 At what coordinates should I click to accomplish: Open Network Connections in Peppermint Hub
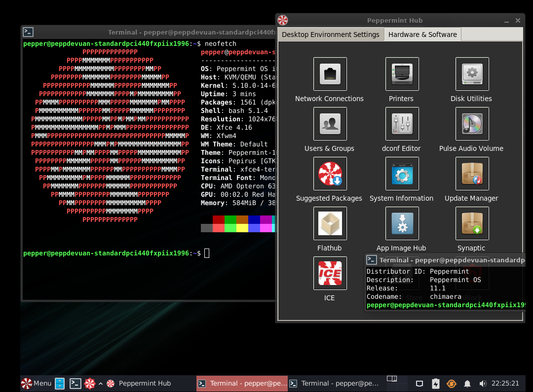330,73
